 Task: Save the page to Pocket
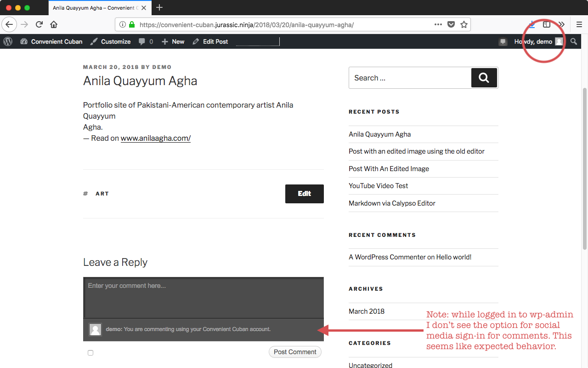(451, 25)
